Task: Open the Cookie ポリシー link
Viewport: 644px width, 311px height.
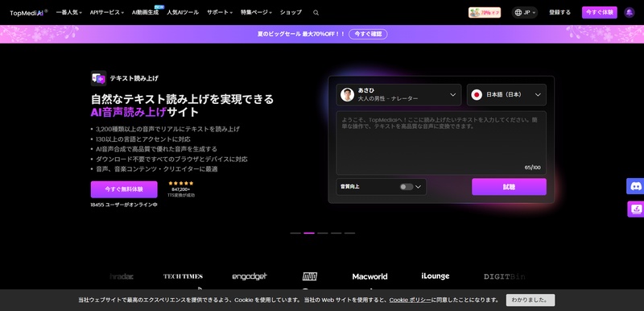Action: 411,300
